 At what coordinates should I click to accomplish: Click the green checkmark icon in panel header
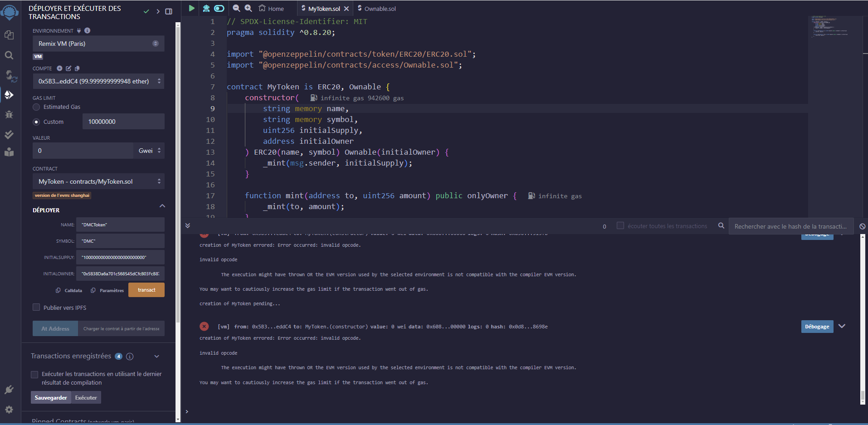[x=146, y=11]
